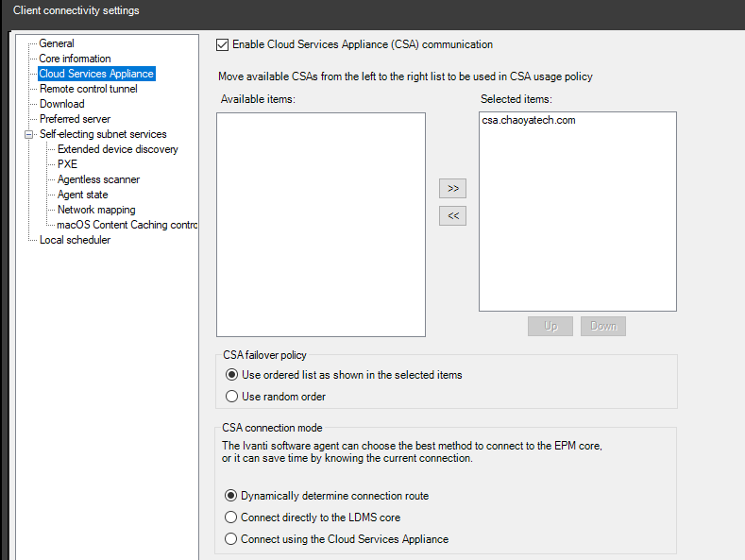This screenshot has height=560, width=745.
Task: Select Agentless scanner tree item
Action: click(98, 179)
